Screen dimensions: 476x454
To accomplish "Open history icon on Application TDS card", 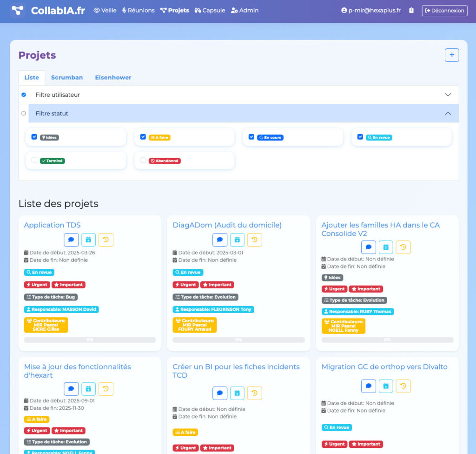I will pos(106,240).
